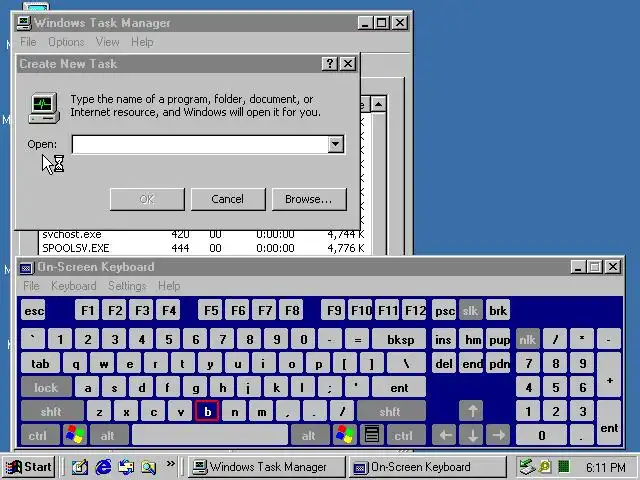640x480 pixels.
Task: Open Task Manager Help menu
Action: [142, 42]
